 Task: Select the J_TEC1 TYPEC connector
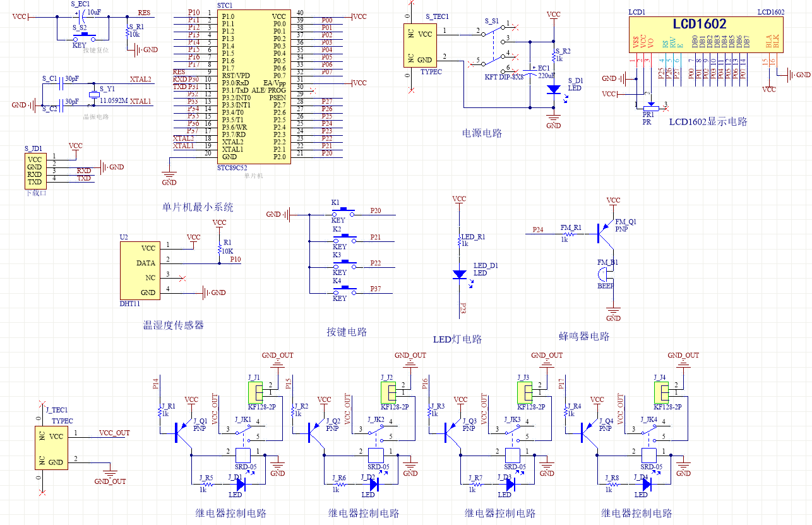click(x=51, y=447)
